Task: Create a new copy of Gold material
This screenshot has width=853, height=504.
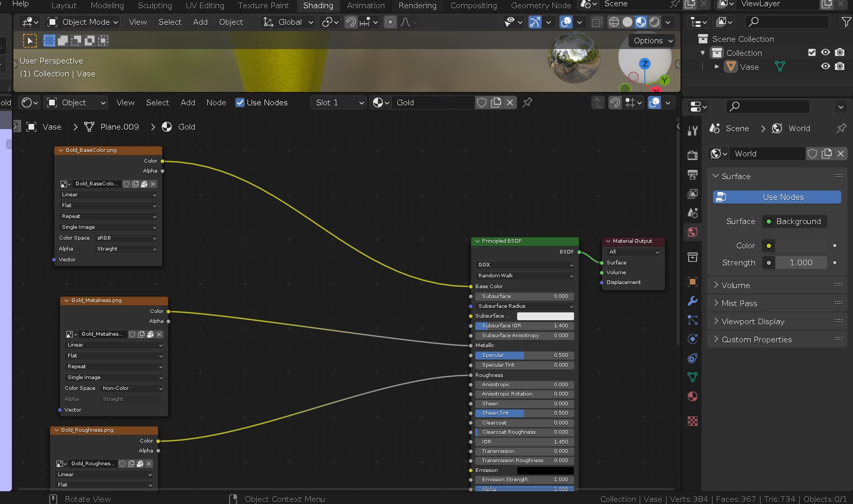Action: pyautogui.click(x=496, y=103)
